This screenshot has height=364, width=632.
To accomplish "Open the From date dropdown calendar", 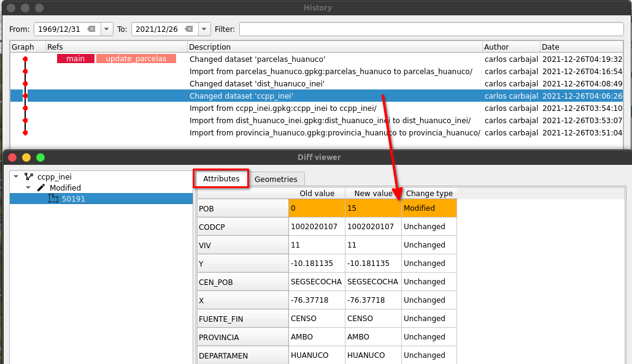I will (106, 29).
